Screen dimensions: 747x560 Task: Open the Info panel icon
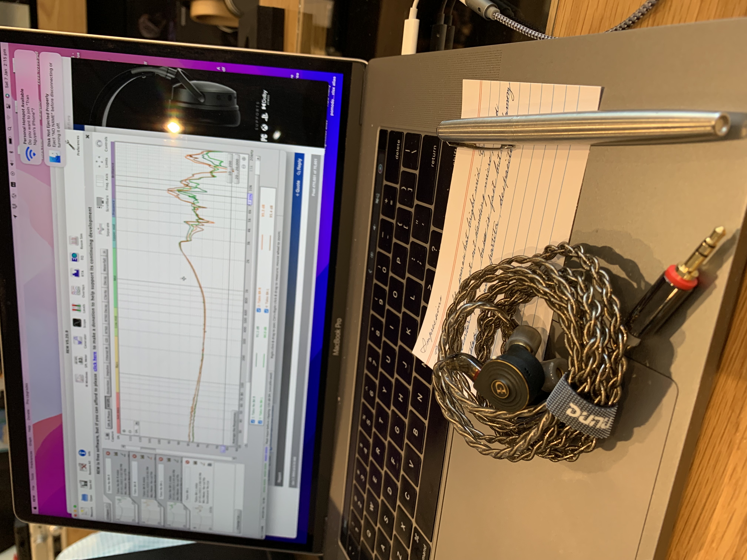[x=82, y=453]
